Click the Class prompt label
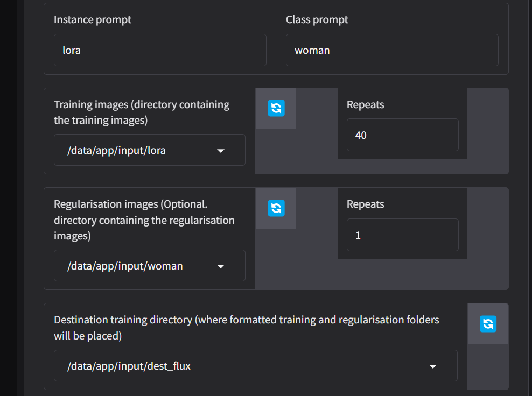This screenshot has width=532, height=396. (317, 20)
